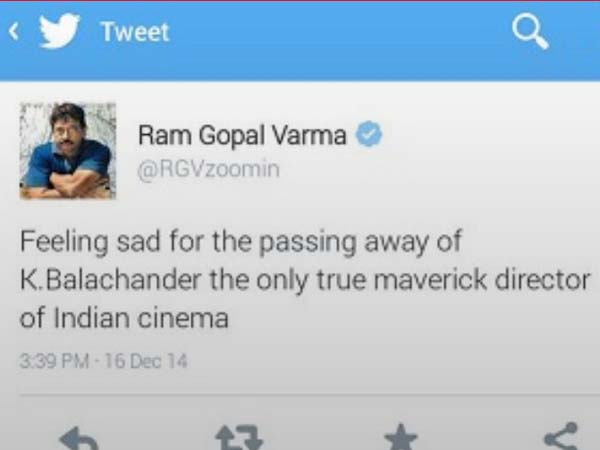Viewport: 600px width, 450px height.
Task: Select the K.Balachander name in tweet
Action: point(110,280)
